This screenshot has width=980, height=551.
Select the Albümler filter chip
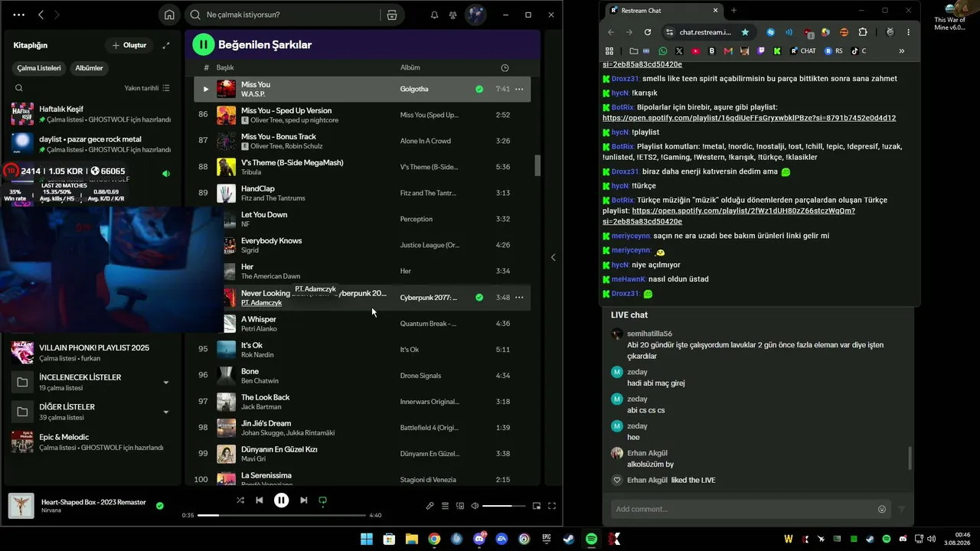click(89, 68)
